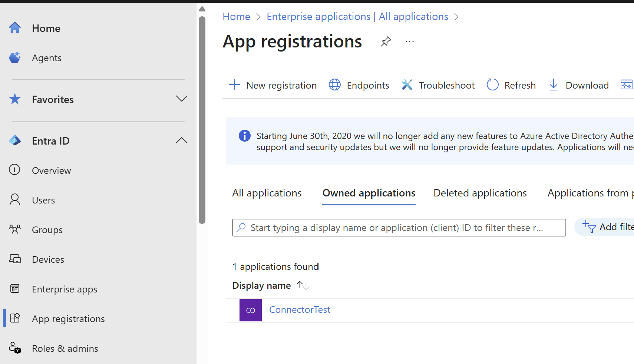Open Endpoints globe icon

(x=335, y=85)
